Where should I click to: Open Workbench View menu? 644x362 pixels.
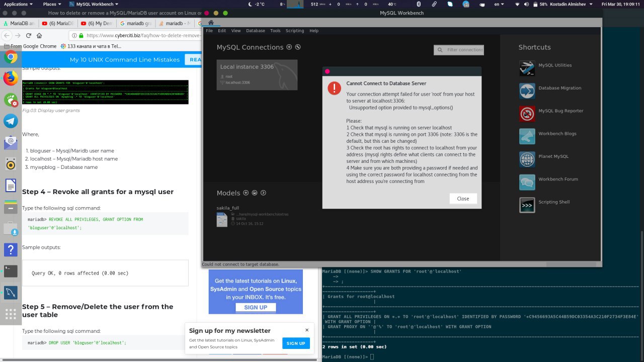point(236,31)
